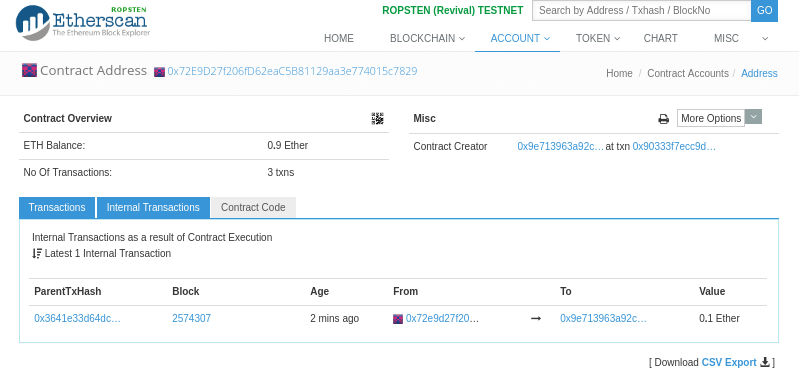Image resolution: width=799 pixels, height=387 pixels.
Task: Open the CHART menu item
Action: (660, 38)
